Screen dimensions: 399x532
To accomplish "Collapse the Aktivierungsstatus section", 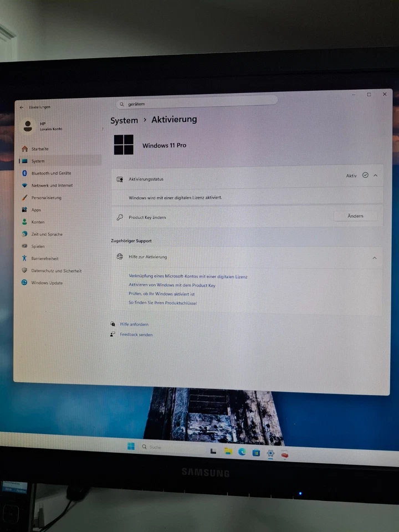I will (375, 176).
